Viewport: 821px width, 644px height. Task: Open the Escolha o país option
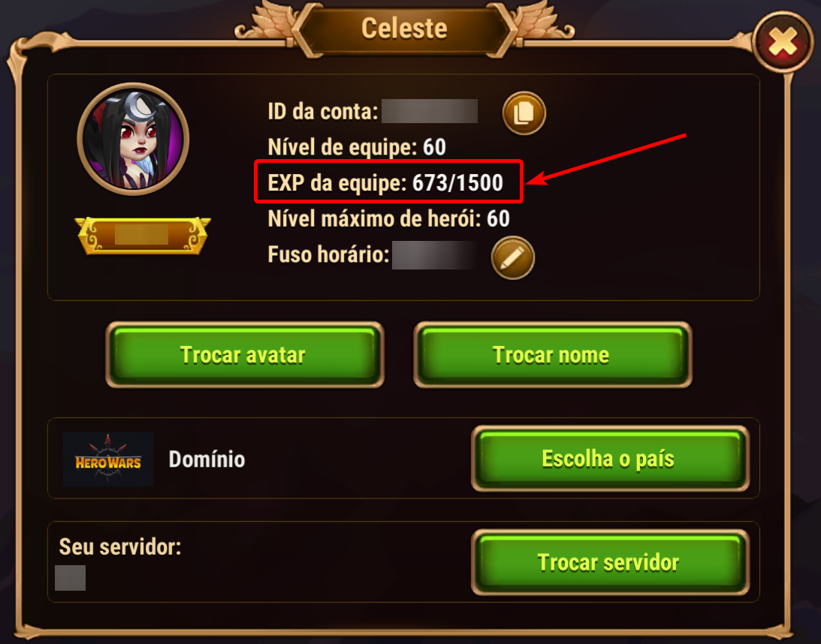pos(610,459)
